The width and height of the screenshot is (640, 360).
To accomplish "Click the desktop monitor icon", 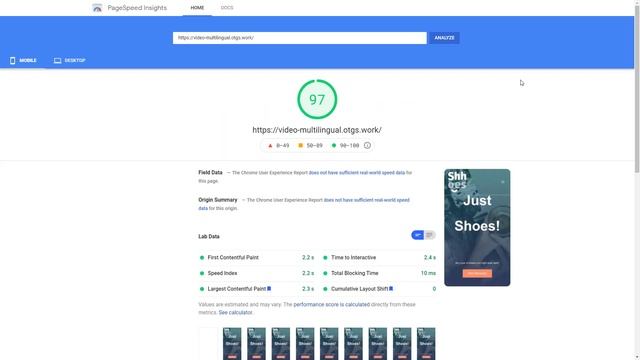I will pos(58,60).
